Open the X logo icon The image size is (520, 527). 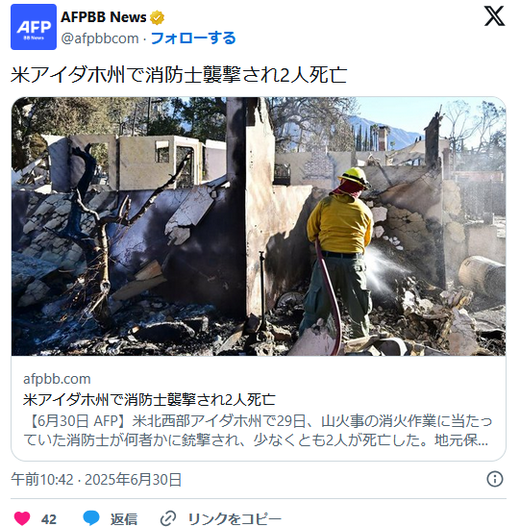tap(494, 16)
